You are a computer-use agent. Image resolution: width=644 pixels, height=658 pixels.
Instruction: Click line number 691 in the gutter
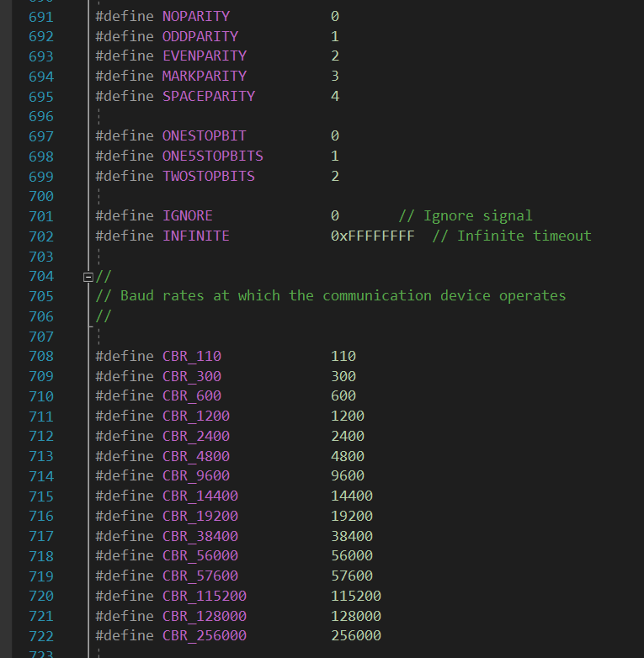(41, 17)
